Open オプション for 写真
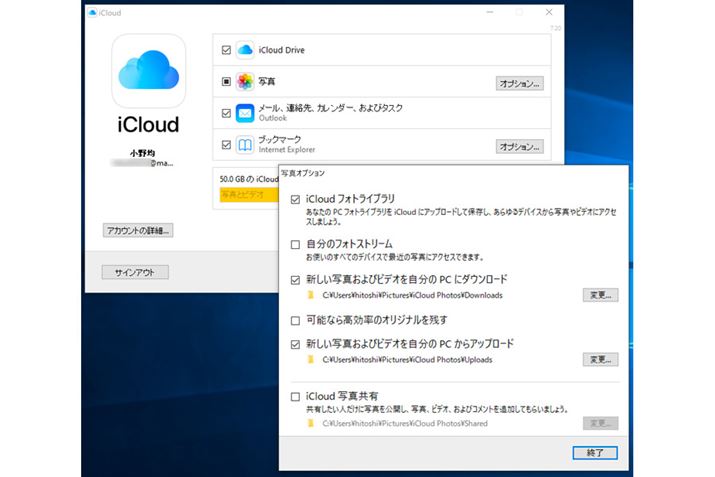Image resolution: width=715 pixels, height=477 pixels. click(x=519, y=83)
